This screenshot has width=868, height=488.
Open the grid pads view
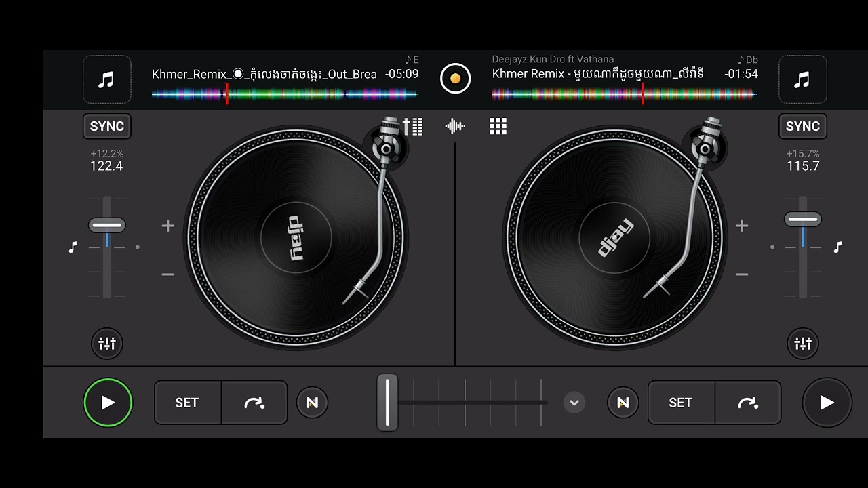[498, 126]
